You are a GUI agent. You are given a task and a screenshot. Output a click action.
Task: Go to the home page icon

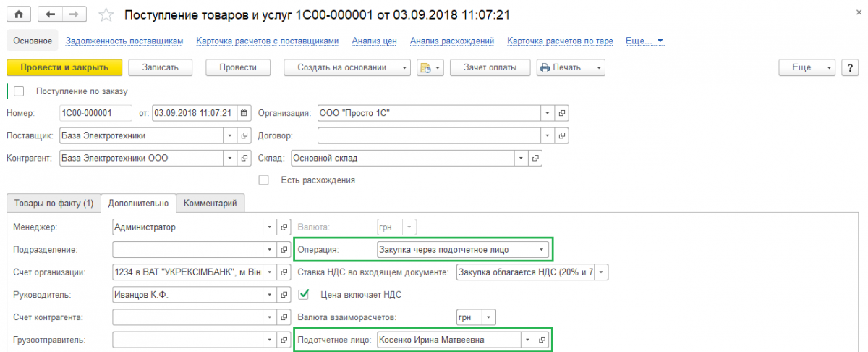point(19,14)
